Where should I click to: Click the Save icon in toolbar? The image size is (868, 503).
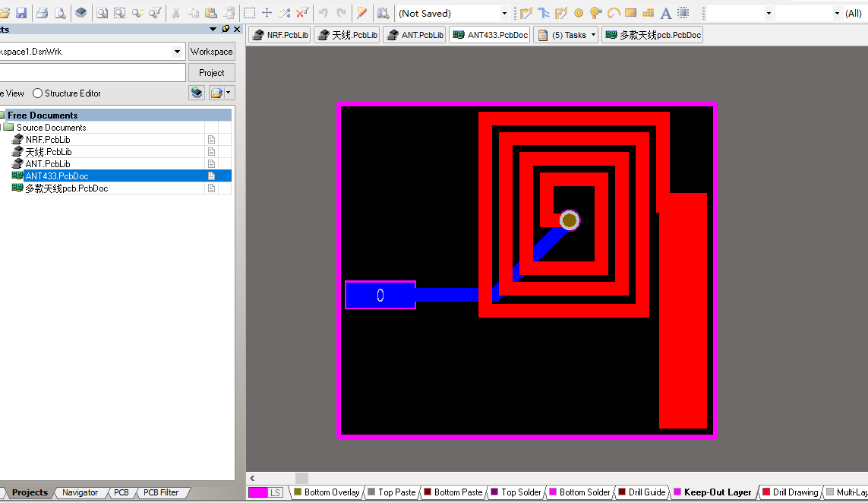click(x=21, y=13)
